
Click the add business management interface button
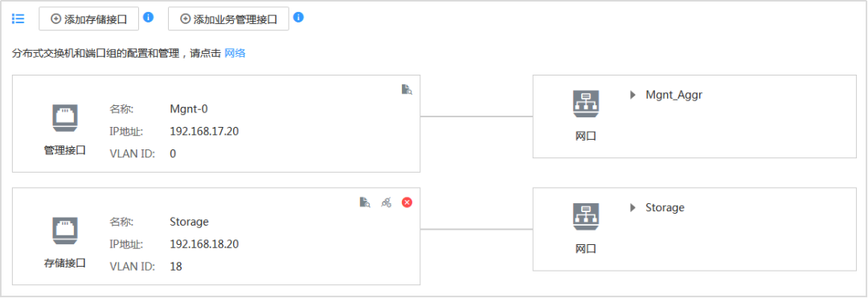coord(228,18)
